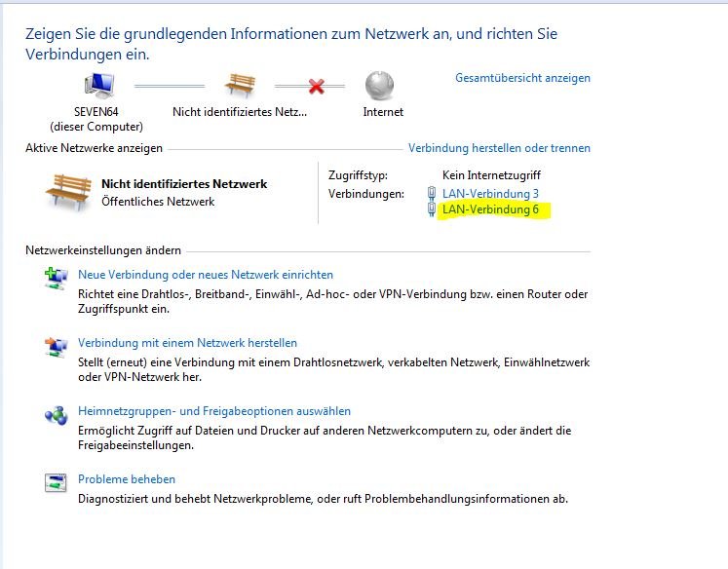Screen dimensions: 728x569
Task: Open the Probleme beheben link
Action: tap(127, 479)
